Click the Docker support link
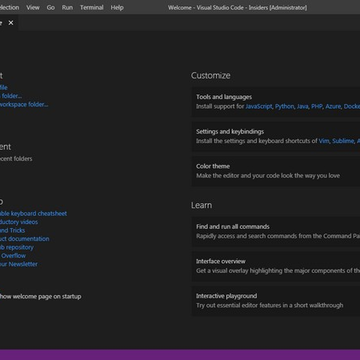This screenshot has width=360, height=360. pyautogui.click(x=352, y=106)
